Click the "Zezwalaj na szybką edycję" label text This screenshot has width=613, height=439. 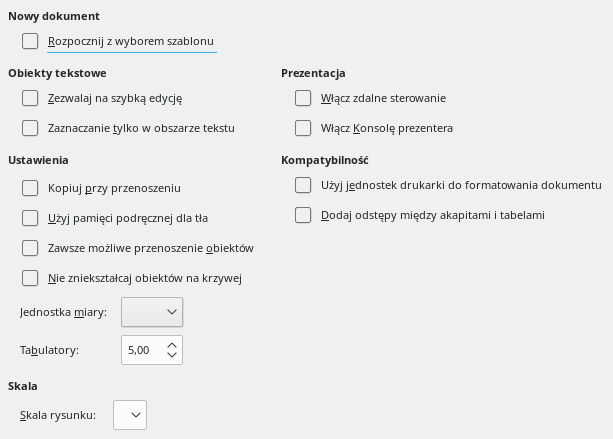pos(115,98)
